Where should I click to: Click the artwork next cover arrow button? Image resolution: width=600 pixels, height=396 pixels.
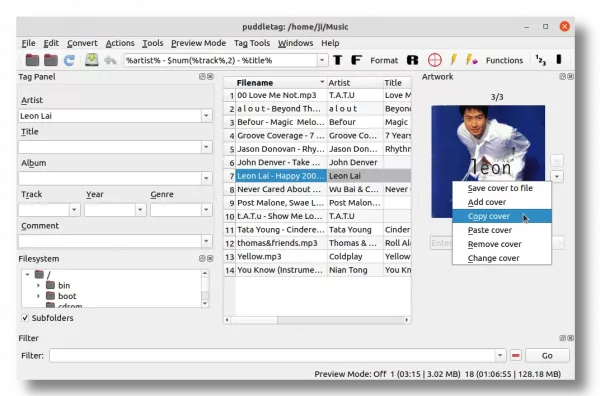pyautogui.click(x=557, y=176)
